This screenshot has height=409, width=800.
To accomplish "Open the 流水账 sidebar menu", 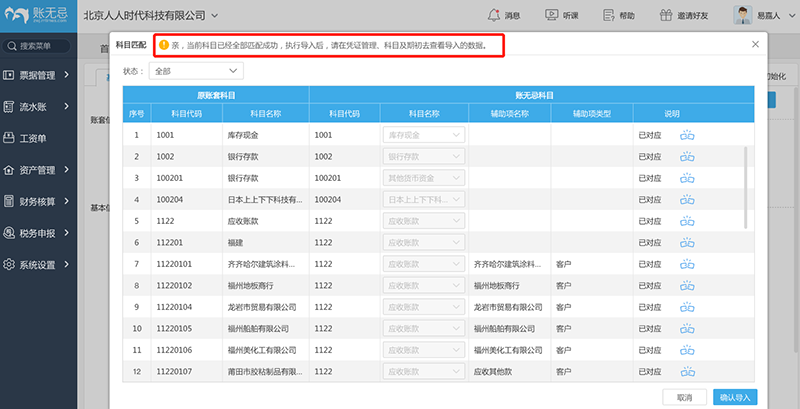I will point(37,107).
